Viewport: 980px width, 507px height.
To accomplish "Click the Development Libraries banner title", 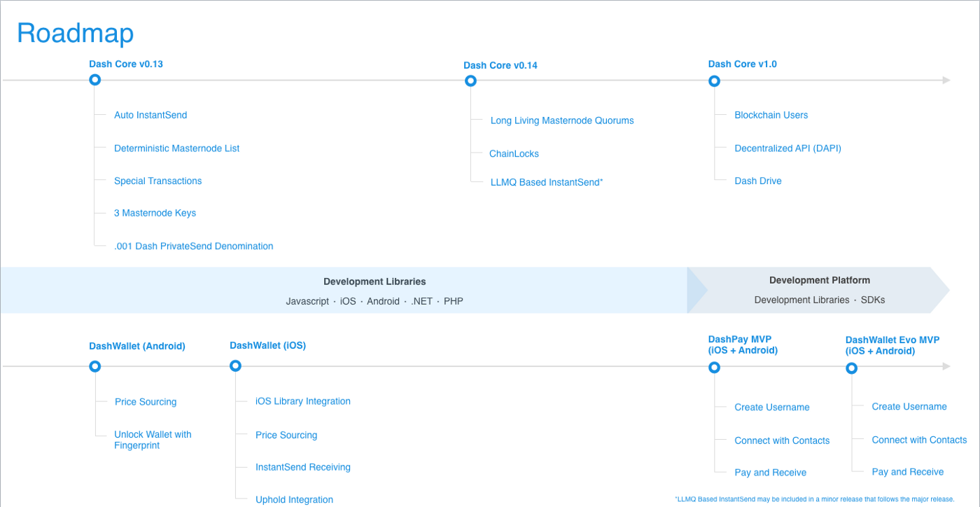I will (374, 282).
